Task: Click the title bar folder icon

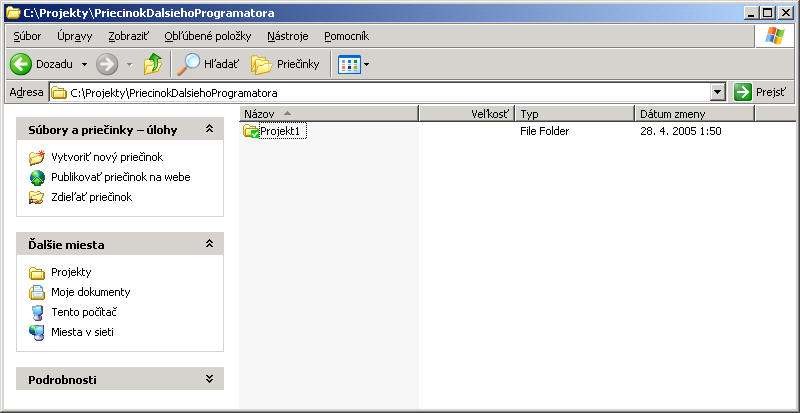Action: (13, 13)
